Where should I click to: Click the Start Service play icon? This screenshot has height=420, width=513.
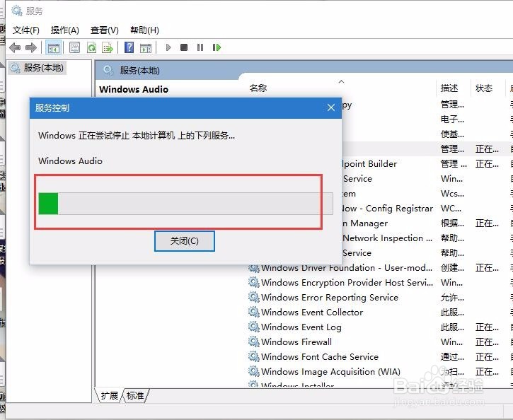168,47
